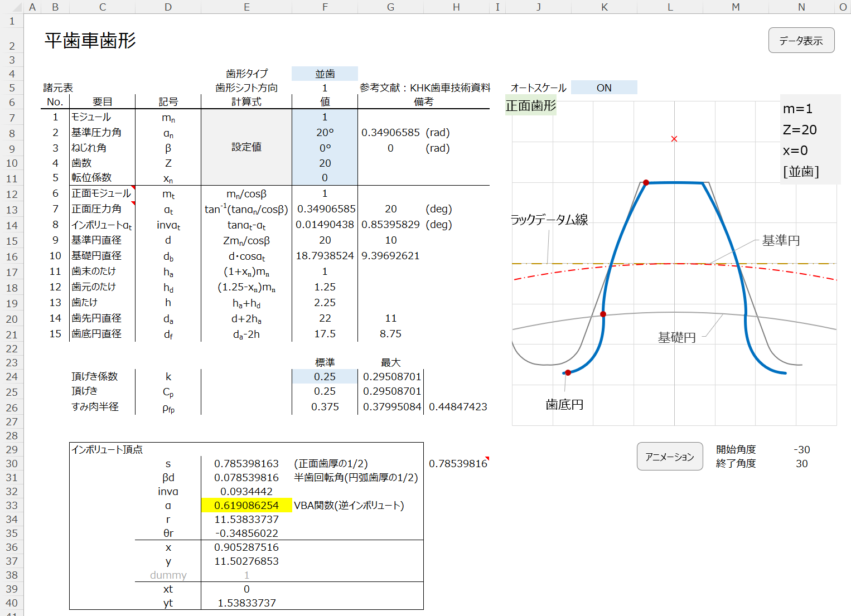This screenshot has height=616, width=851.
Task: Click the Select All corner of the sheet
Action: (x=11, y=7)
